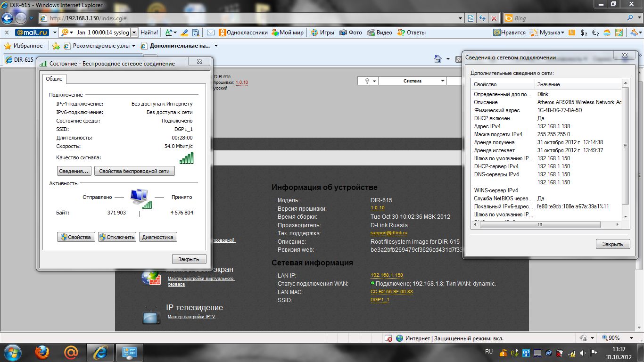Expand the Музыка dropdown
Viewport: 644px width, 362px height.
pyautogui.click(x=562, y=33)
